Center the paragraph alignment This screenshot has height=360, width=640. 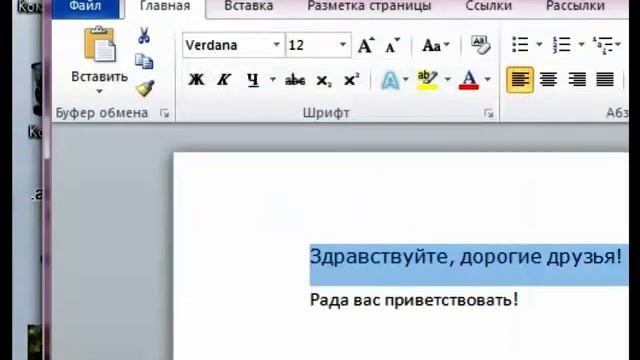548,80
